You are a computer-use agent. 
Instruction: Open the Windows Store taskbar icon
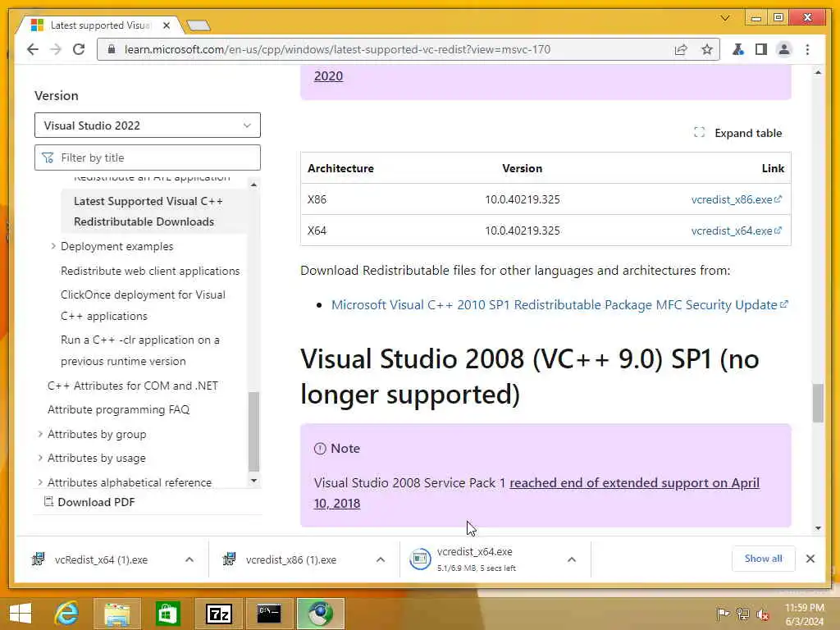pyautogui.click(x=167, y=614)
